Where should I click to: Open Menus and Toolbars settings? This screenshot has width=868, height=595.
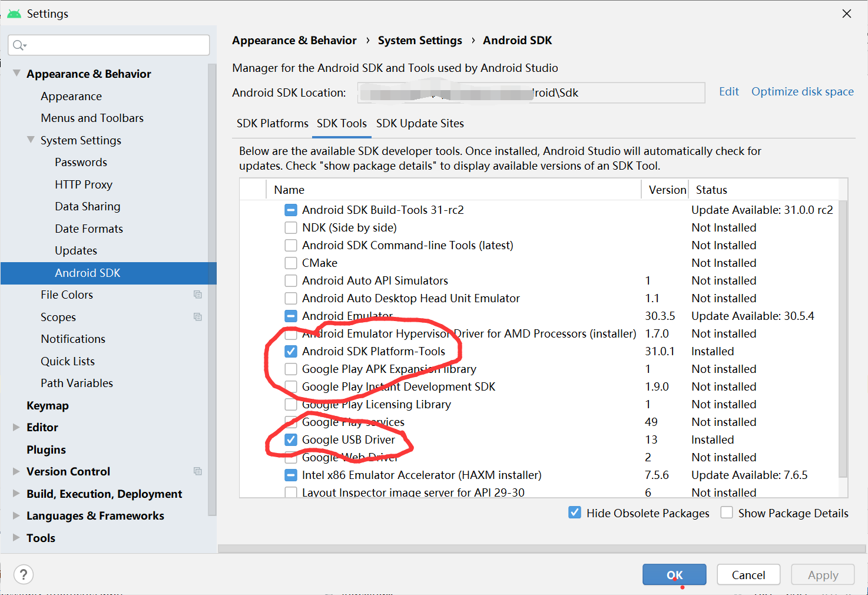tap(92, 118)
